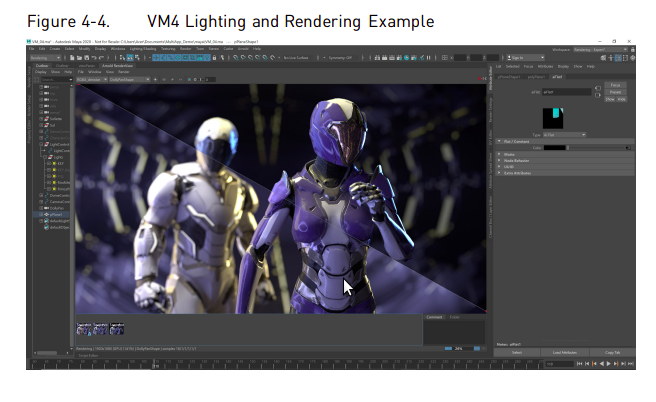
Task: Open Attribute Editor's Attributes menu
Action: 545,67
